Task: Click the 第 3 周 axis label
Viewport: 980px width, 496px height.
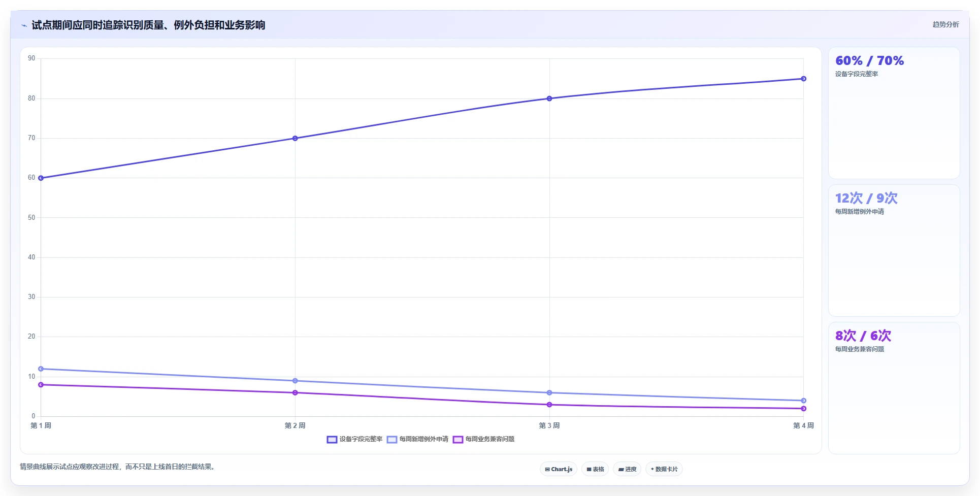Action: click(549, 425)
